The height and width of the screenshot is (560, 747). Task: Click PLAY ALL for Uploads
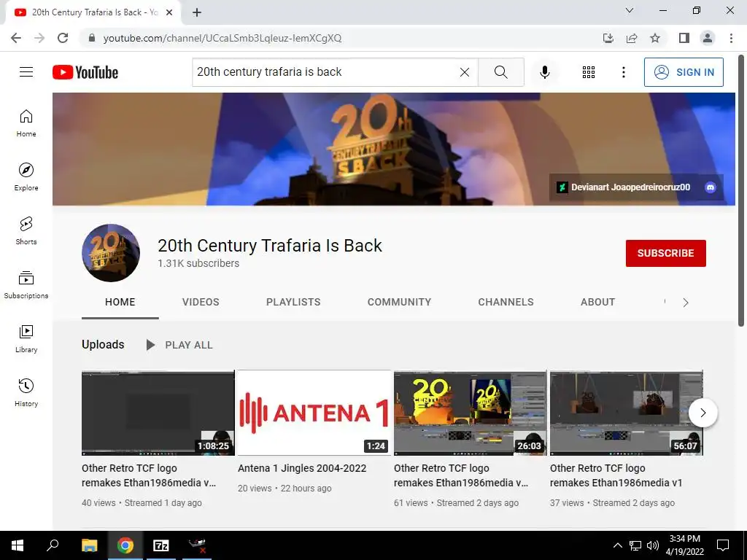[x=179, y=345]
